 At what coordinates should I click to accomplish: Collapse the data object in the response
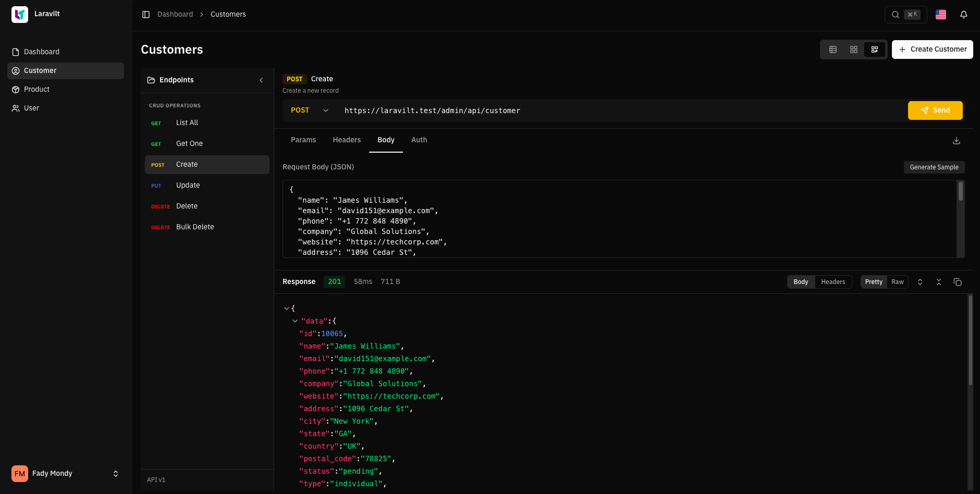(x=295, y=321)
